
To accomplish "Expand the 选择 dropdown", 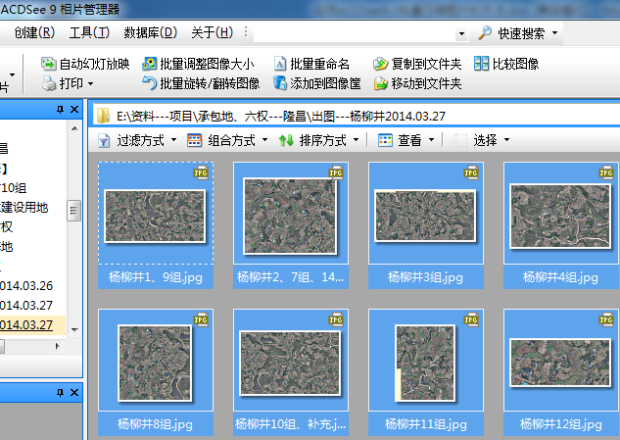I will [x=507, y=140].
